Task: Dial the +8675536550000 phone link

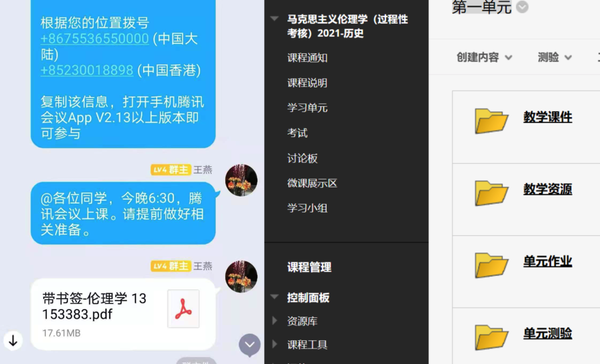Action: (95, 38)
